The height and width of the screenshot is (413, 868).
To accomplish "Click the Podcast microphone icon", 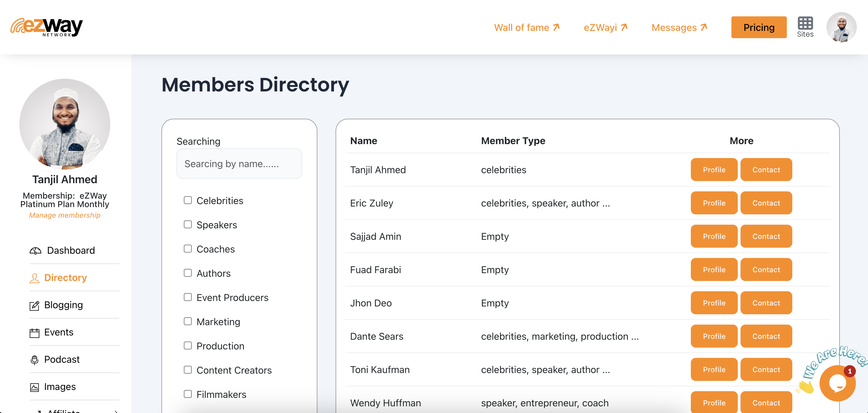I will point(34,360).
